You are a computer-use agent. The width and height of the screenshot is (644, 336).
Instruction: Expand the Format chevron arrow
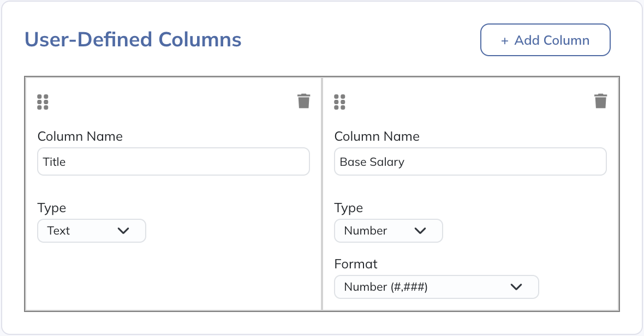click(516, 287)
